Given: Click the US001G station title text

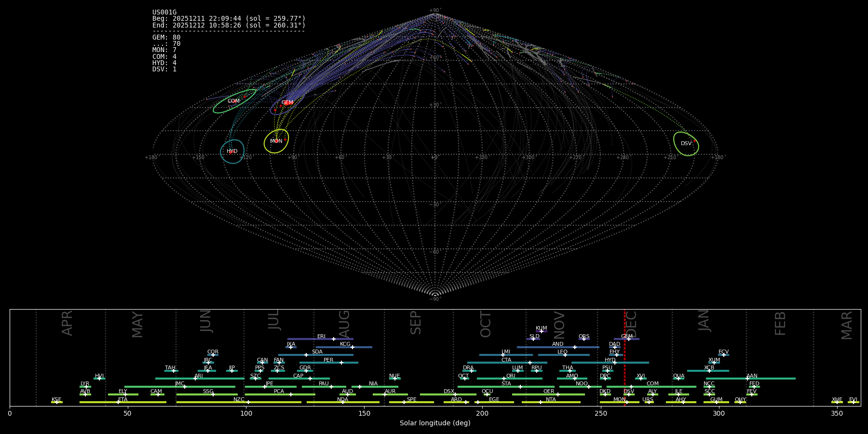Looking at the screenshot, I should point(164,13).
